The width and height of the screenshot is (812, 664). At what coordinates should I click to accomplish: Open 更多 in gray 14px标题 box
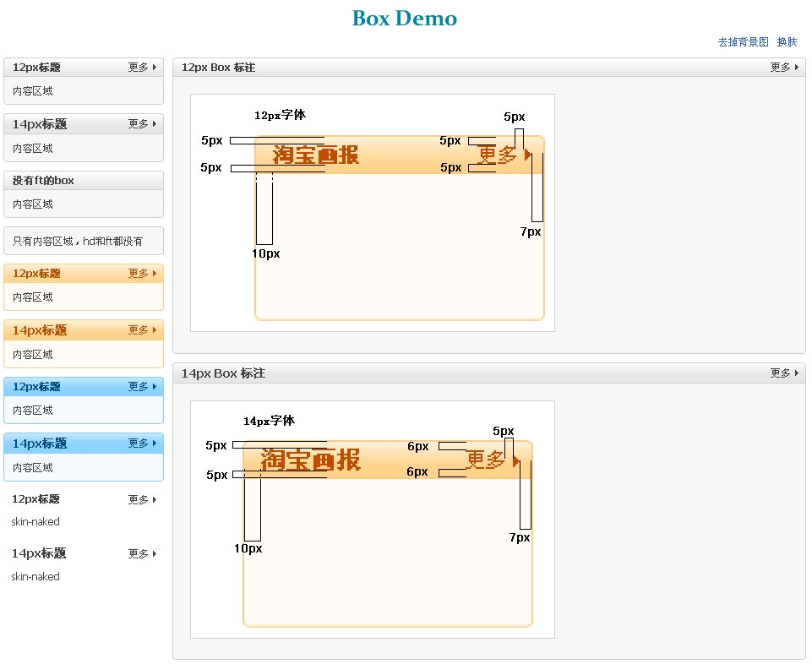point(143,124)
